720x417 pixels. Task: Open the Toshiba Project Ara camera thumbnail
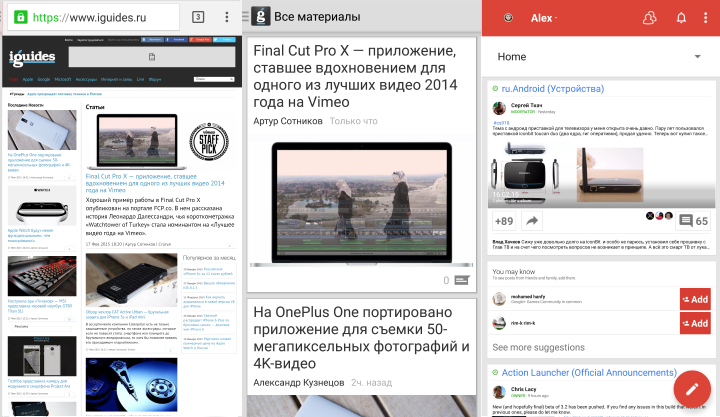coord(42,356)
